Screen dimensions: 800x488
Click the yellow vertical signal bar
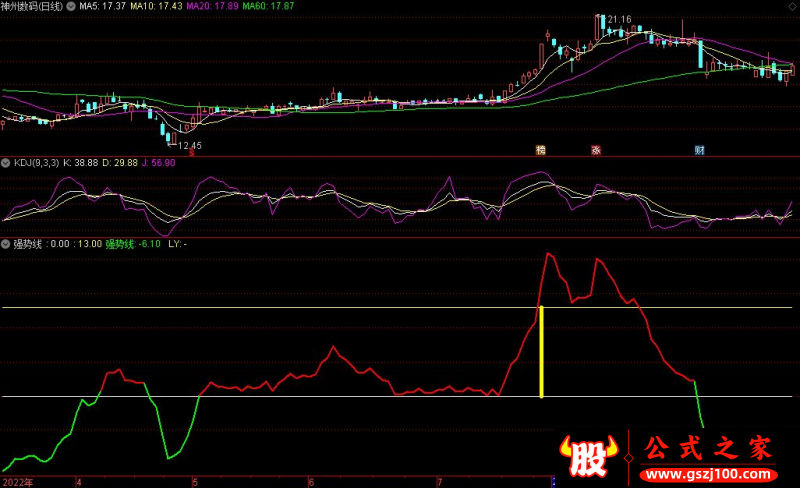click(541, 352)
